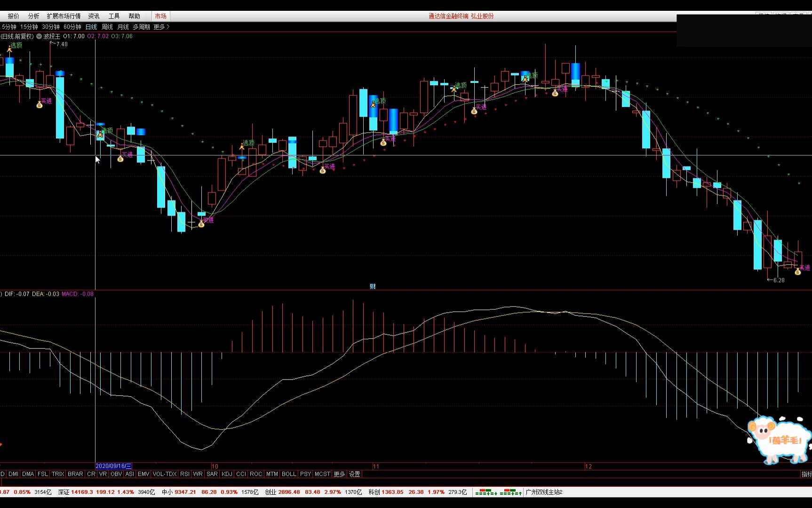Image resolution: width=812 pixels, height=508 pixels.
Task: Switch chart to 60分钟 period
Action: click(x=72, y=27)
